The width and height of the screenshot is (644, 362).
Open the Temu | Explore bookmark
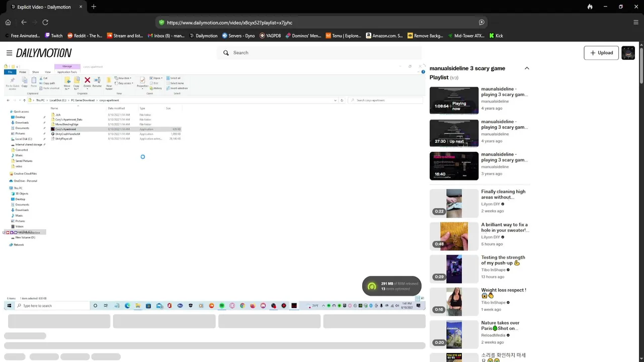coord(344,36)
